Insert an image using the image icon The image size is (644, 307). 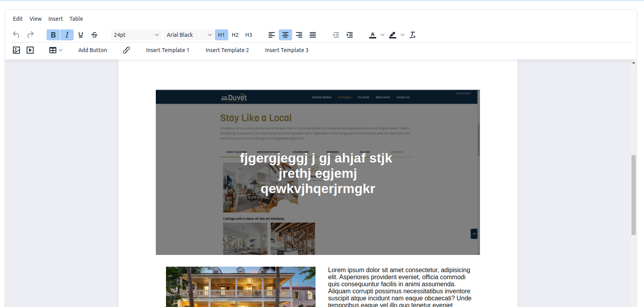tap(16, 50)
